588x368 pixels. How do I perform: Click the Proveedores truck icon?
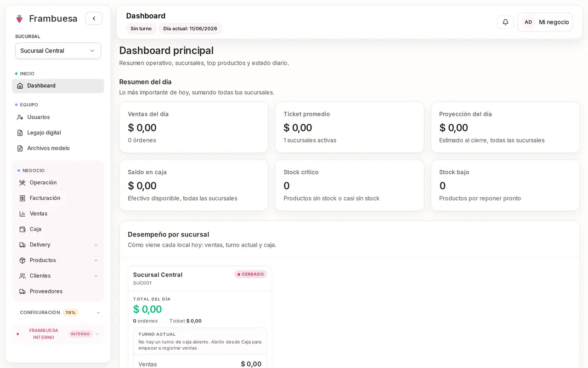pyautogui.click(x=22, y=292)
